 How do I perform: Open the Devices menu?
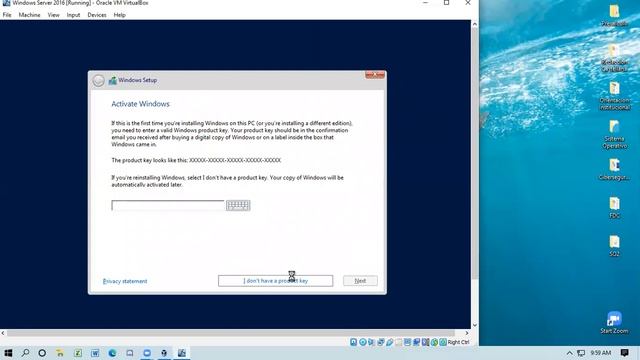click(x=97, y=15)
